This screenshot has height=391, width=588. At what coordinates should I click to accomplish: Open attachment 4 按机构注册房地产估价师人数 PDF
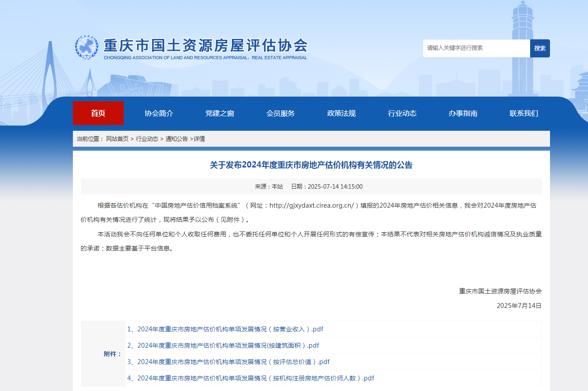pyautogui.click(x=250, y=378)
